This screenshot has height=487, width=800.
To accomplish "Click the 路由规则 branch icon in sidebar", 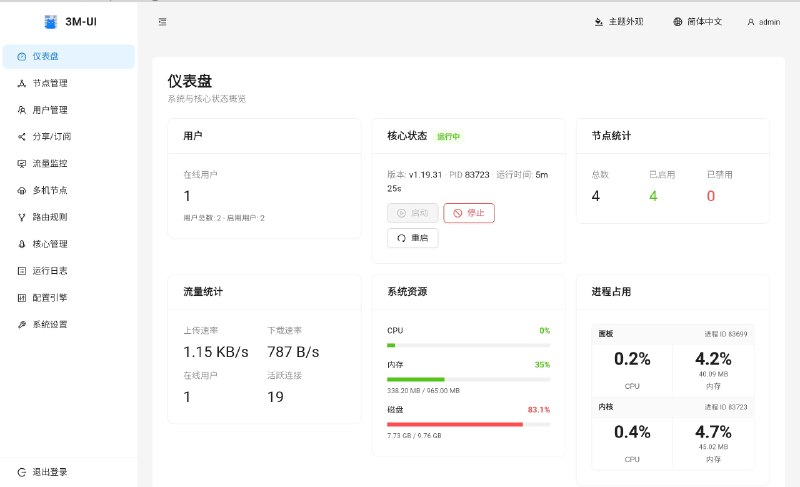I will click(21, 217).
